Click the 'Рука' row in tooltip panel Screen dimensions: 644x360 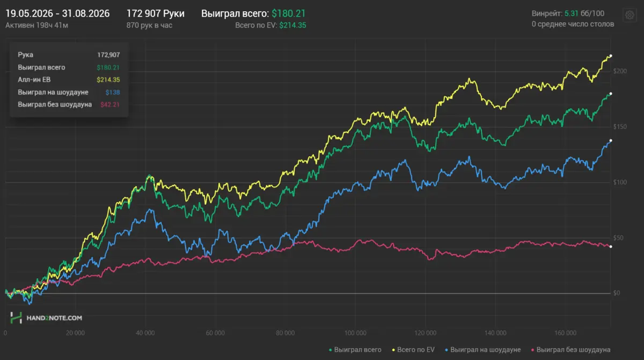pos(69,55)
